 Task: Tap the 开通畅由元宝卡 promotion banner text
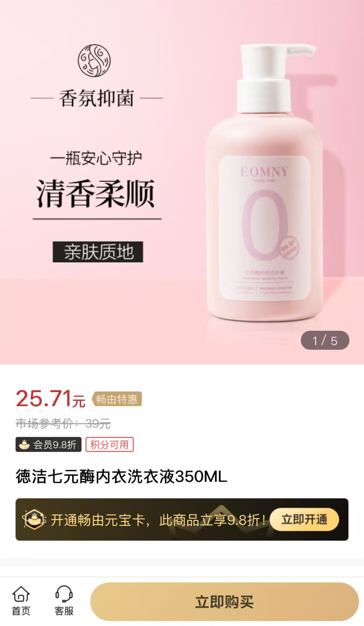158,520
